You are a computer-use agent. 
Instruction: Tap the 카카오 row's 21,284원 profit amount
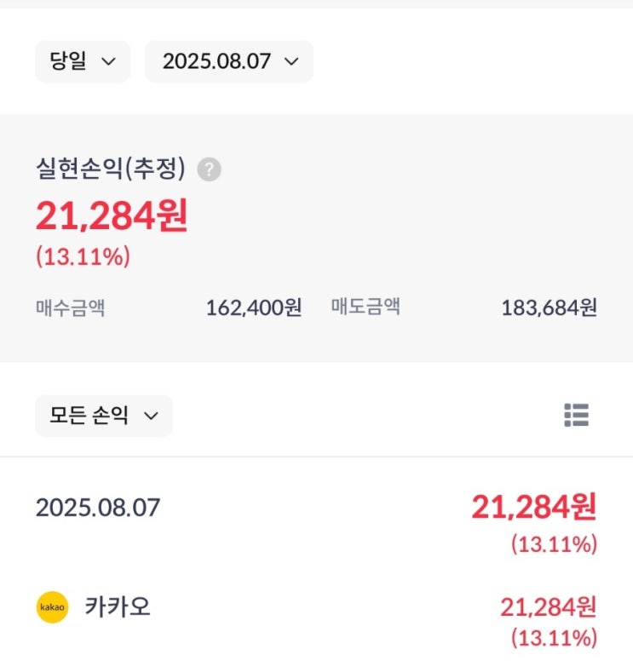pyautogui.click(x=548, y=607)
